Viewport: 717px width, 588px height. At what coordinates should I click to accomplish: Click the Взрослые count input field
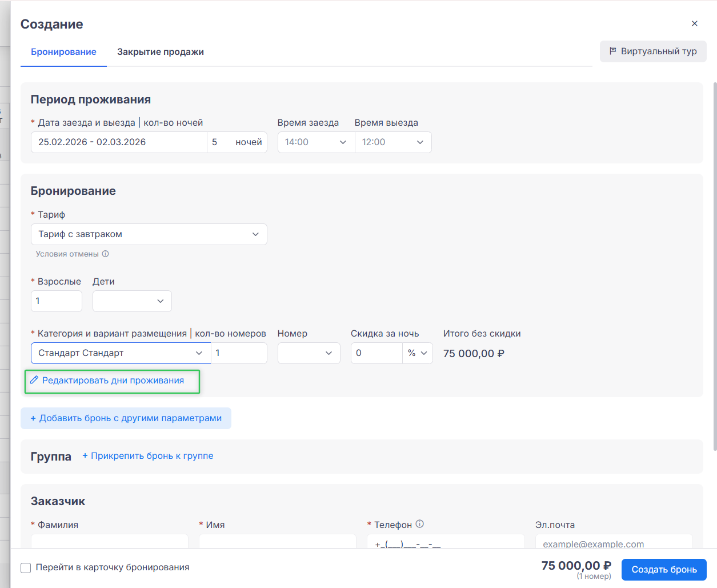point(56,301)
